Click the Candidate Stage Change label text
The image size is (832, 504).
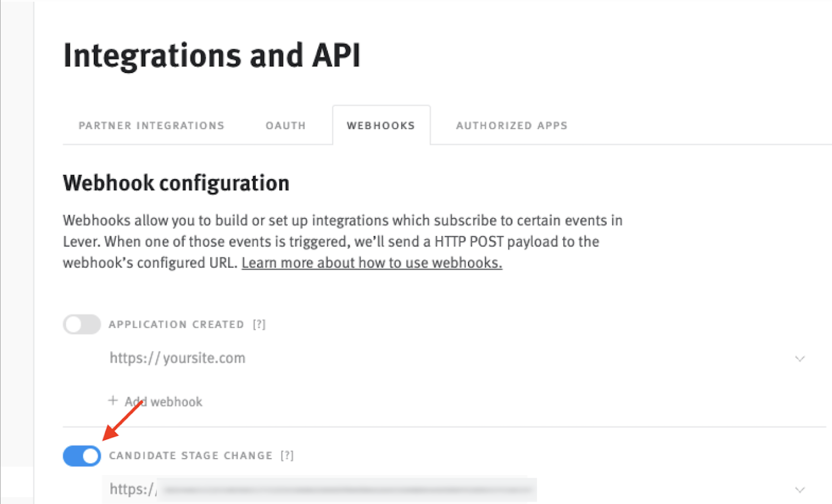tap(191, 456)
